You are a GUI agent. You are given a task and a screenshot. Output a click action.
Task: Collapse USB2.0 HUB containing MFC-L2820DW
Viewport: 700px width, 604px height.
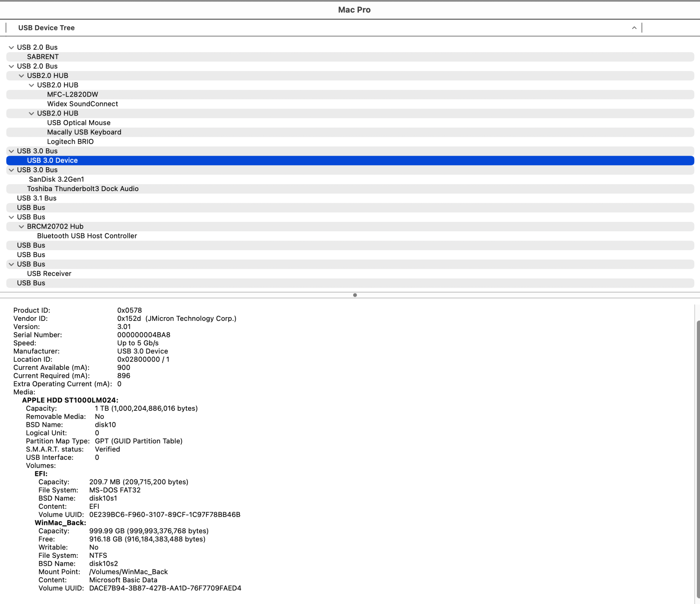click(x=31, y=85)
